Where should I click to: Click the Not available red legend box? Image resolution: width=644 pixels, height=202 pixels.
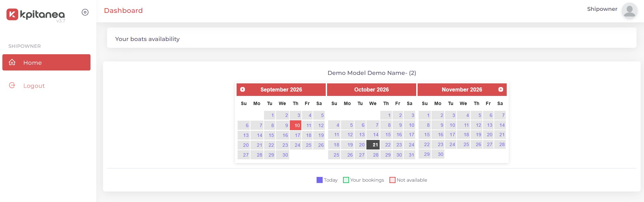[x=393, y=180]
